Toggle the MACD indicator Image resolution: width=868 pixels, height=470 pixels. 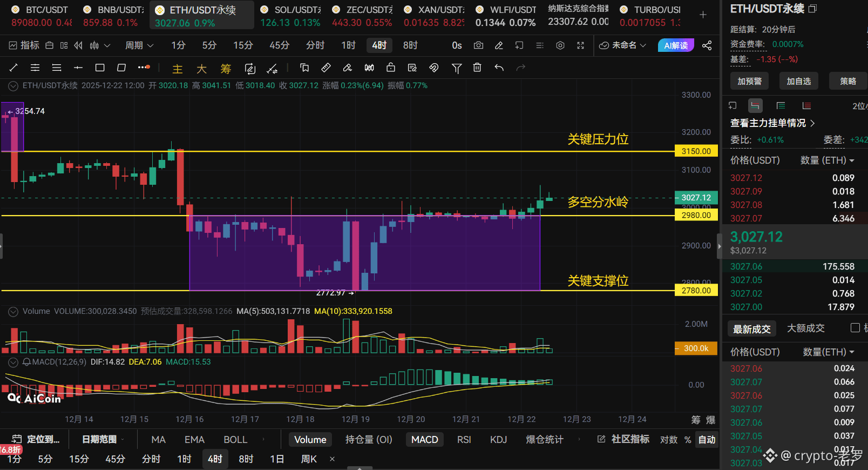point(425,440)
